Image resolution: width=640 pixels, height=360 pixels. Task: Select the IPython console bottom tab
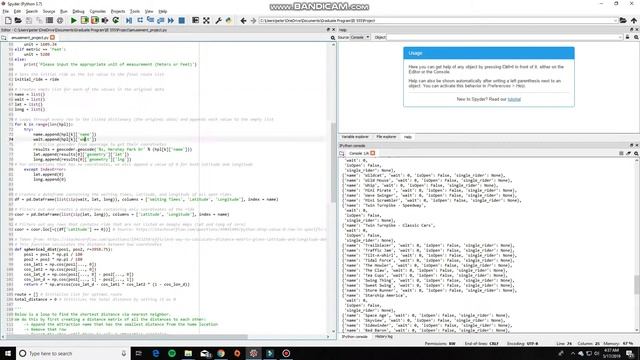tap(354, 337)
